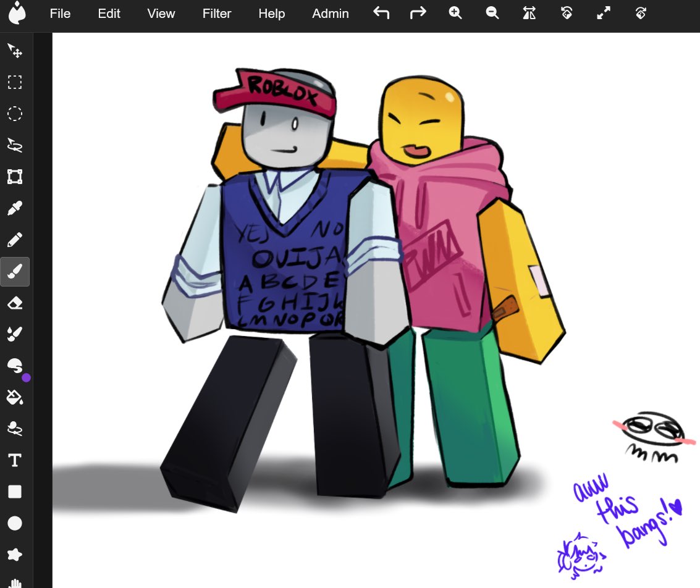
Task: Select the Paint Bucket fill tool
Action: 15,397
